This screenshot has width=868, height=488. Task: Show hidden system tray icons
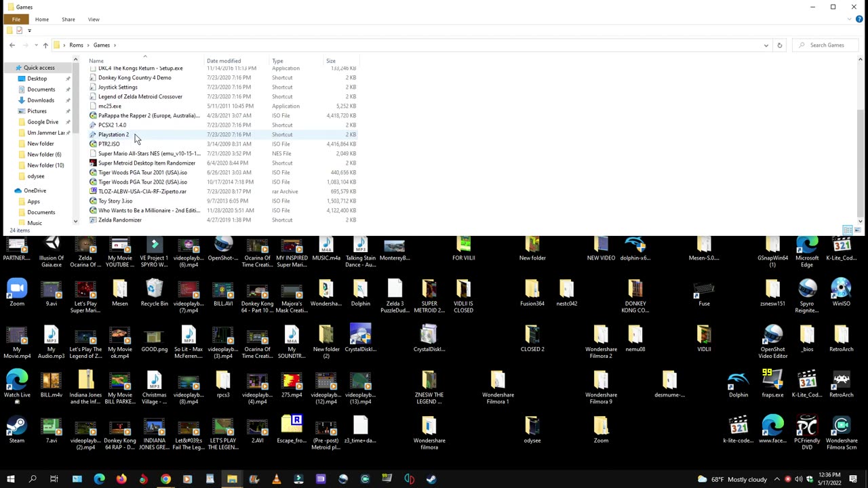pyautogui.click(x=776, y=479)
